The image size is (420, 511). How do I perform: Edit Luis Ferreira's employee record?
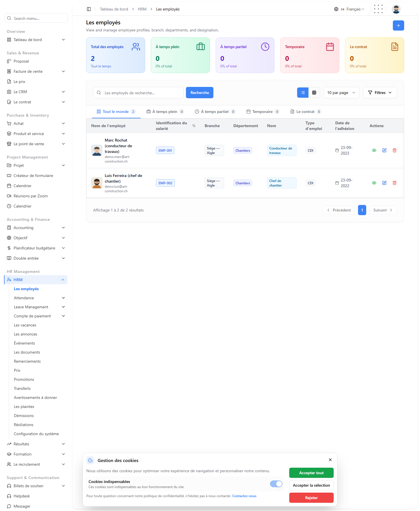click(384, 183)
